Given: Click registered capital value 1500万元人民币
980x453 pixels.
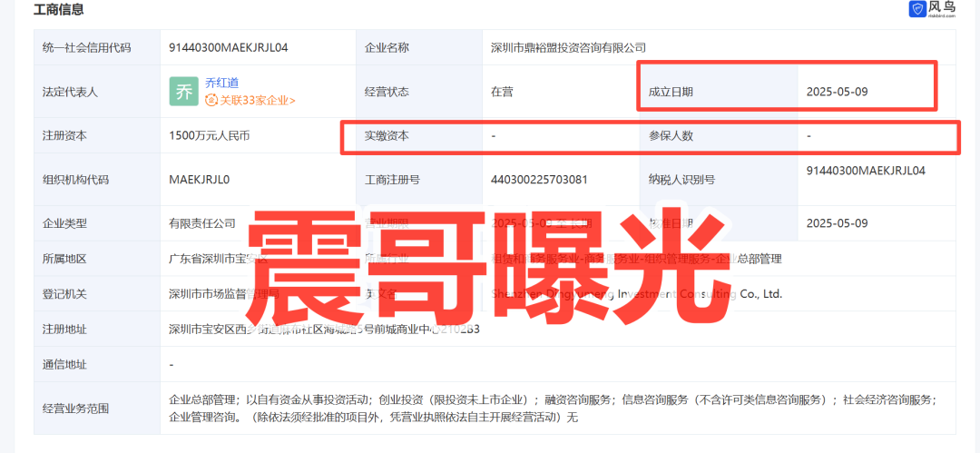Looking at the screenshot, I should [209, 136].
